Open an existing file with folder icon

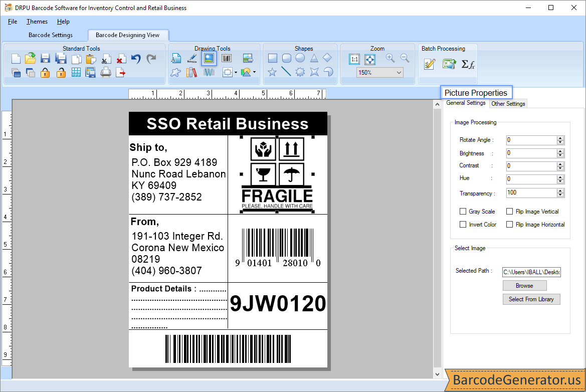coord(30,58)
